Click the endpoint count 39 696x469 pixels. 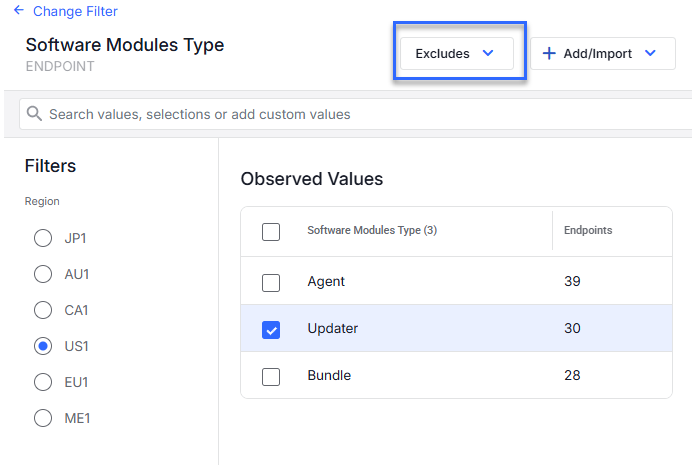tap(572, 281)
